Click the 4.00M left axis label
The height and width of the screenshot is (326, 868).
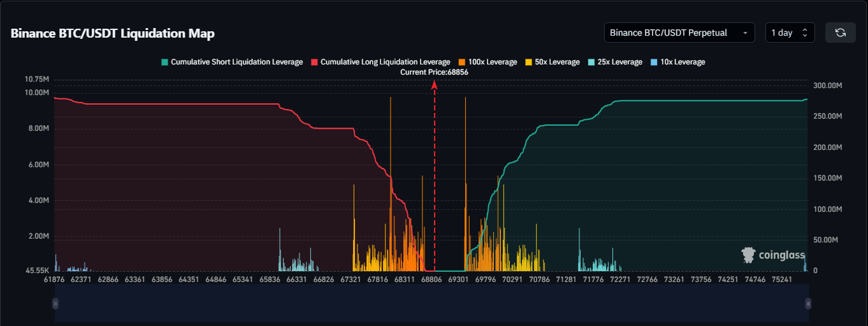point(38,200)
